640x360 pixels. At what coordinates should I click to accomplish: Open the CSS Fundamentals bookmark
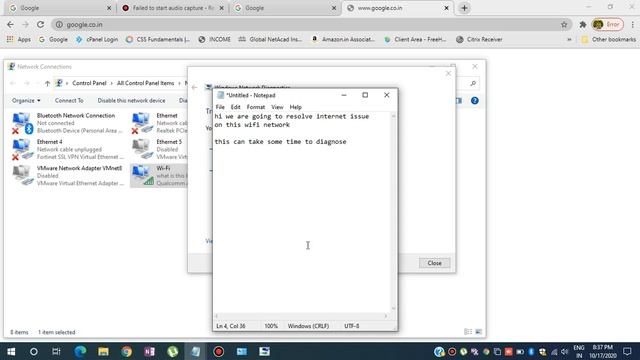click(158, 39)
